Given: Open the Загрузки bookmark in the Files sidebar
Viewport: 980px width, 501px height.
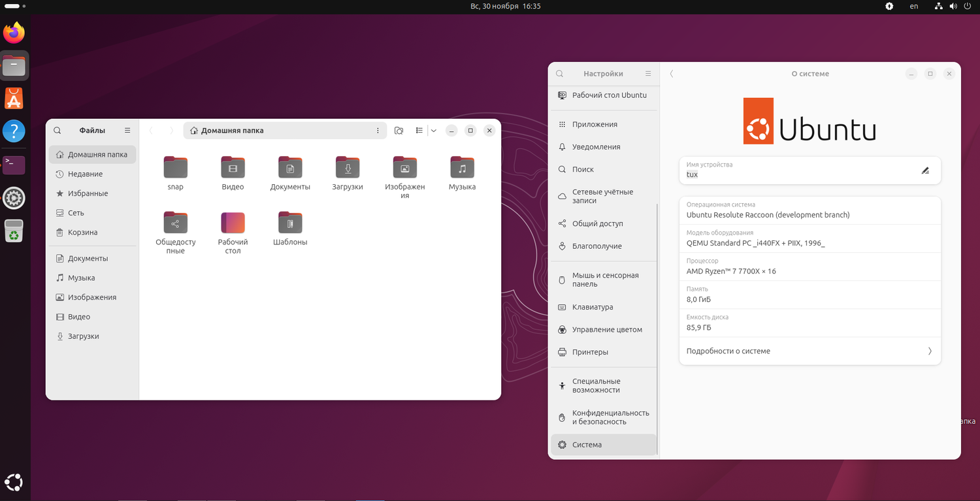Looking at the screenshot, I should (x=92, y=336).
